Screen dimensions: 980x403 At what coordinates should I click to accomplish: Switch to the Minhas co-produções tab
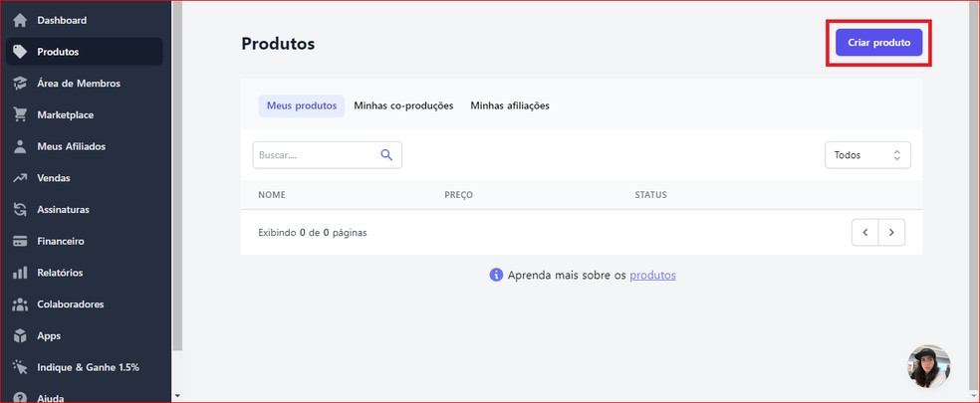(403, 105)
